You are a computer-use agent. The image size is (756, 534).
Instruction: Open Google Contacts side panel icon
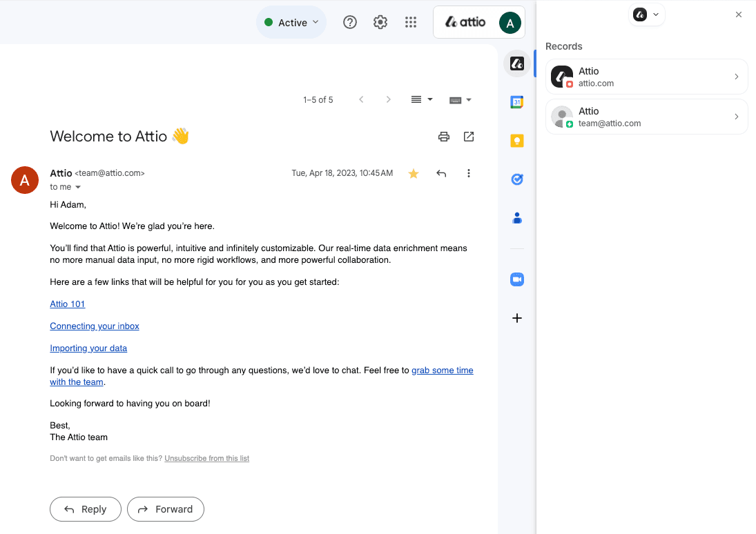tap(517, 218)
